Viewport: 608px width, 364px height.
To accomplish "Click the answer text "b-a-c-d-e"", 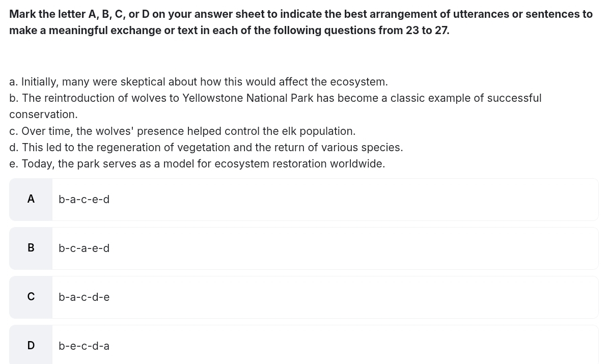I will click(84, 297).
